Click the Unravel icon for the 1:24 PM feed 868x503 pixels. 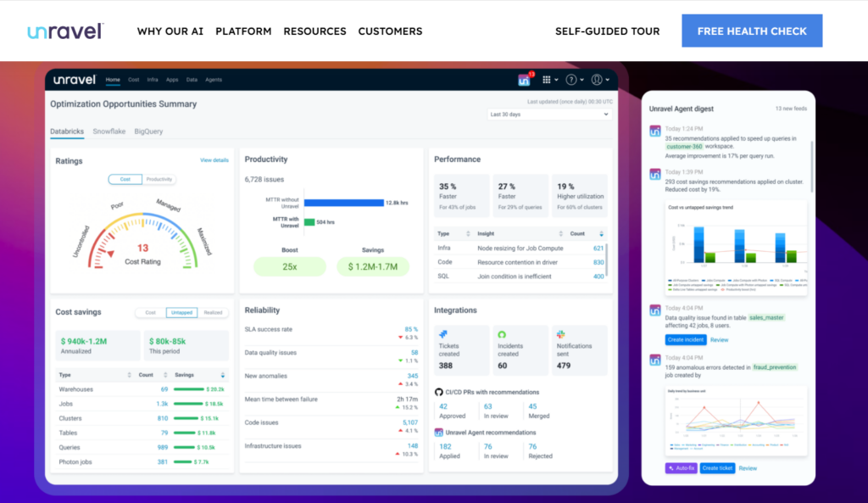(x=655, y=131)
